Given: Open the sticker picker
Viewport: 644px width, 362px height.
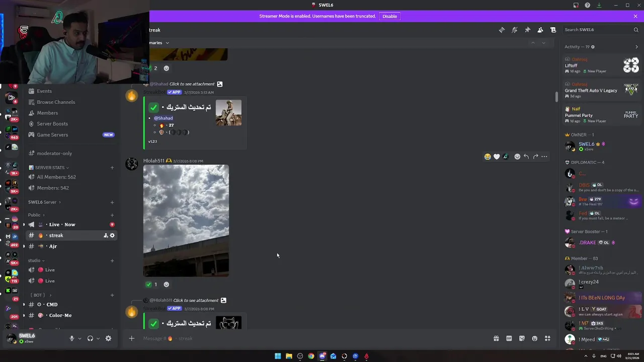Looking at the screenshot, I should click(x=522, y=338).
